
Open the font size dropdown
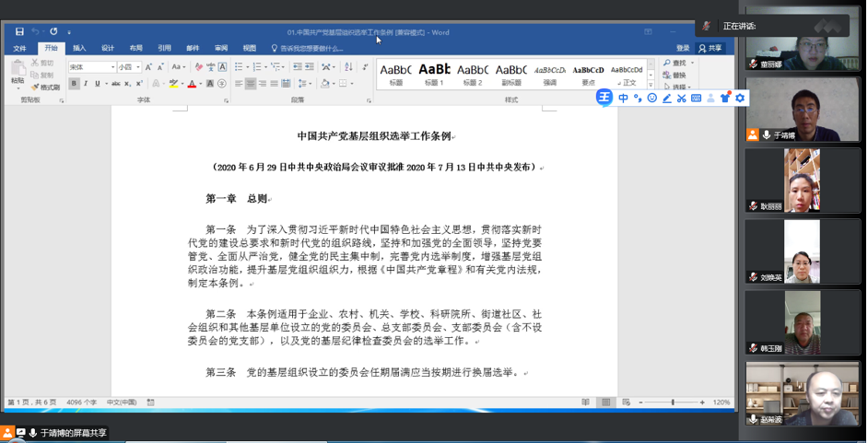(138, 67)
